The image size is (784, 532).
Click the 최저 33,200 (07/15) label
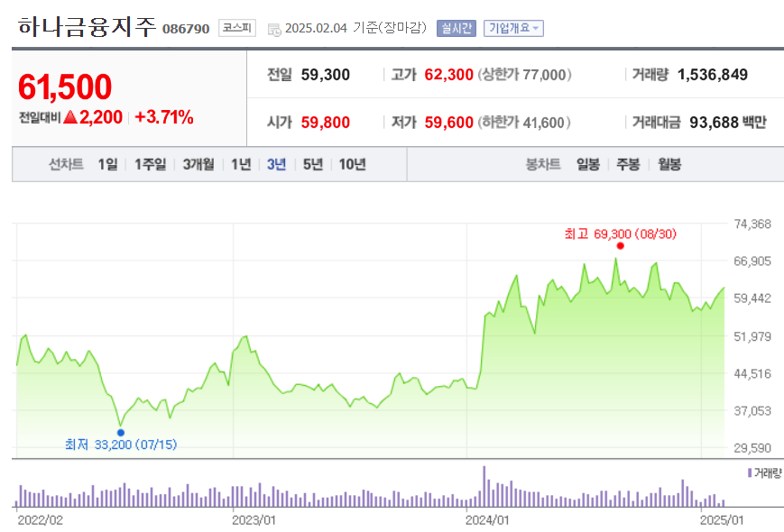point(121,445)
